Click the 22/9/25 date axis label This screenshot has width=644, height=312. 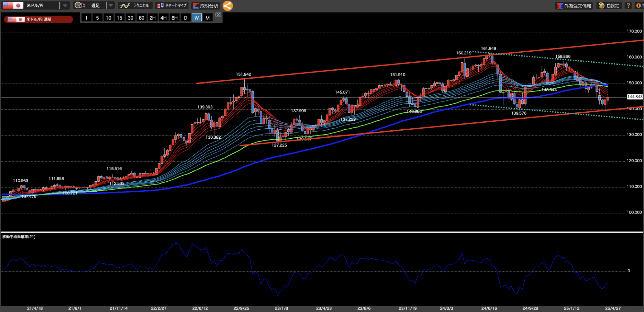click(x=241, y=308)
